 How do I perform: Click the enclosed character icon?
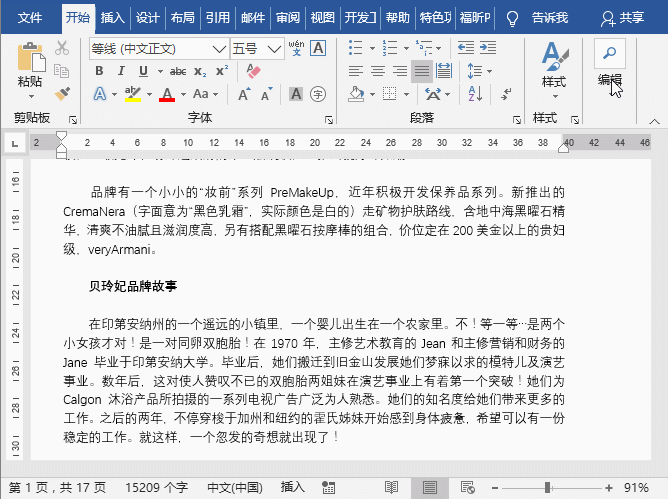(318, 94)
